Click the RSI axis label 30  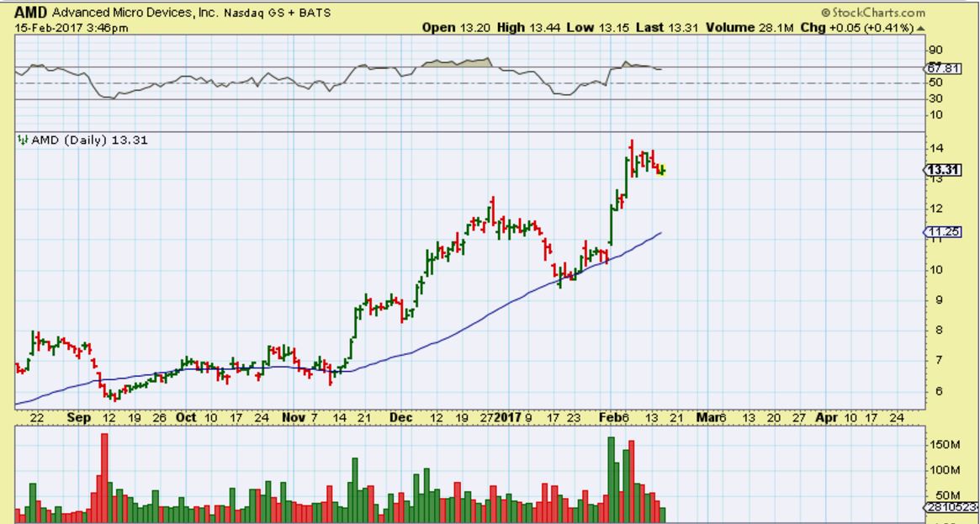pos(935,98)
